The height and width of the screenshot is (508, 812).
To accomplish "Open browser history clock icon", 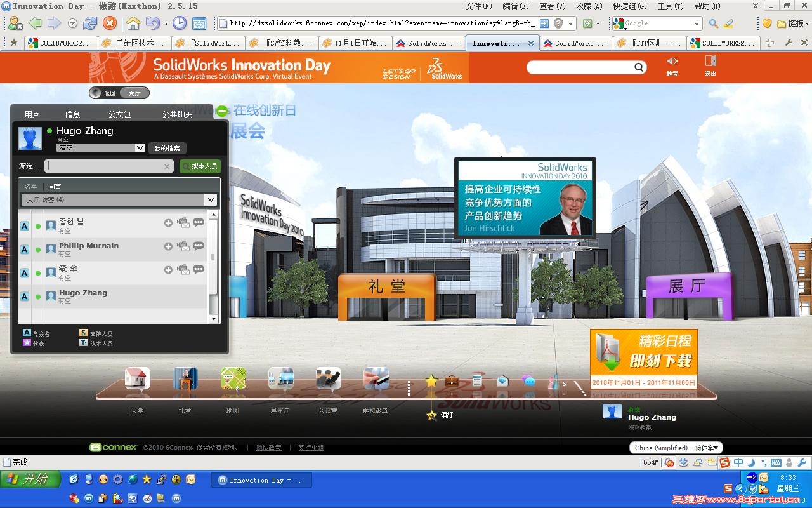I will click(x=180, y=23).
